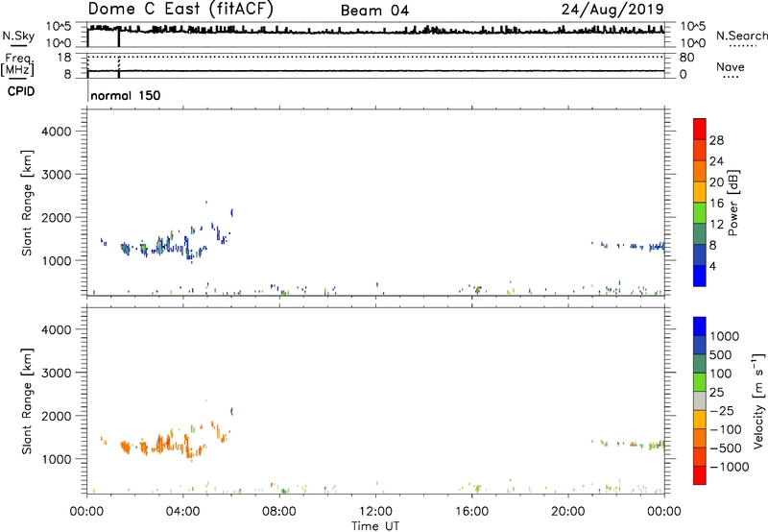768x532 pixels.
Task: Pick the yellow Power segment between 16 and 20
Action: coord(700,192)
